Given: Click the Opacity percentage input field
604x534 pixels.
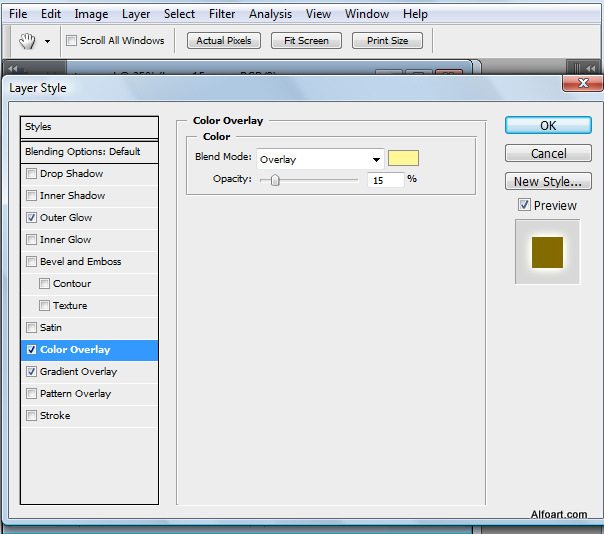Looking at the screenshot, I should [x=385, y=180].
